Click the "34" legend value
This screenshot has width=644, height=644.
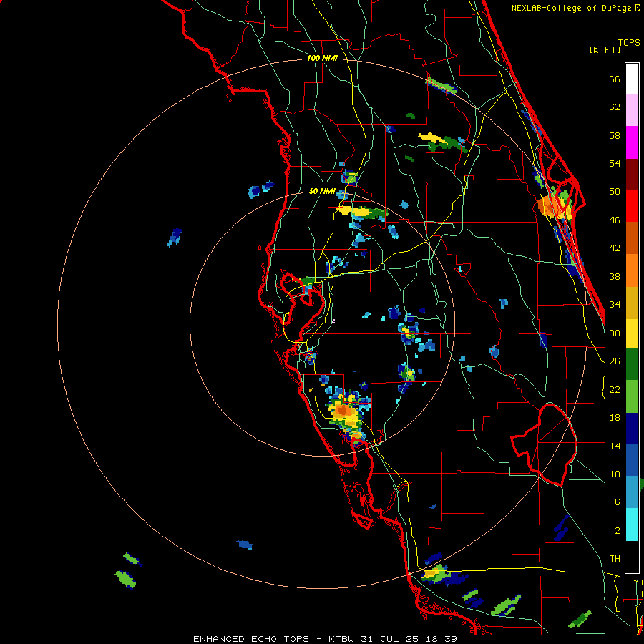coord(615,304)
